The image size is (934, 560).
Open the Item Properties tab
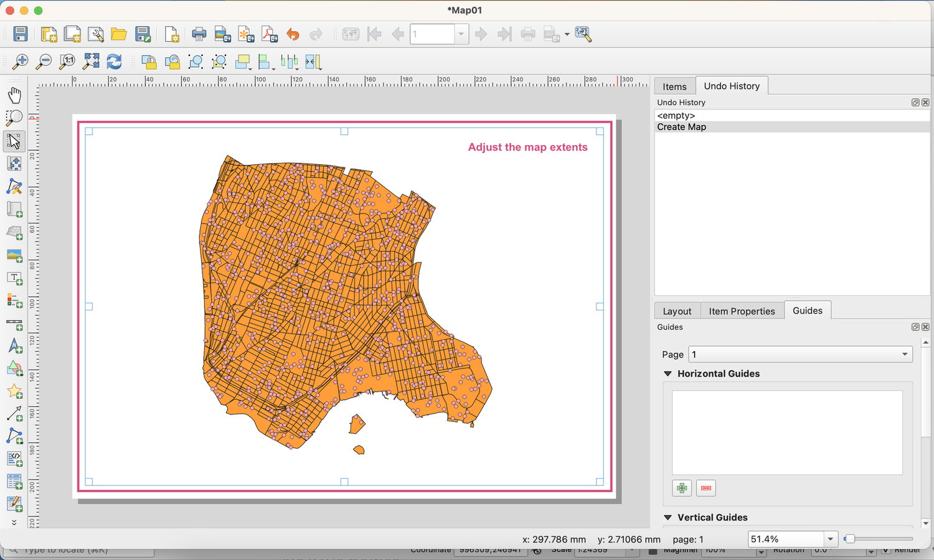(x=742, y=310)
